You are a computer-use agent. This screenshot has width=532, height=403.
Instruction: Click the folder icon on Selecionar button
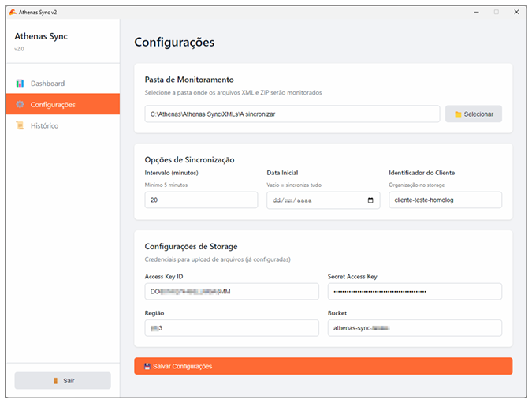[x=458, y=114]
